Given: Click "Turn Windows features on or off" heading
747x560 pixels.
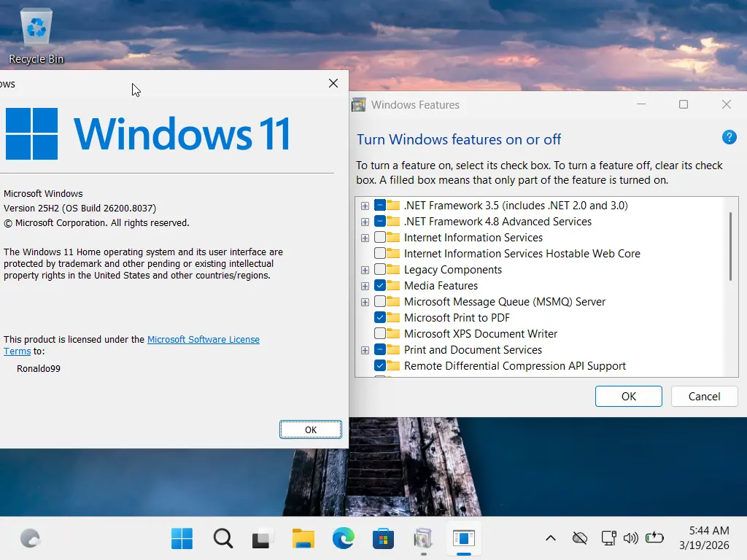Looking at the screenshot, I should (459, 139).
